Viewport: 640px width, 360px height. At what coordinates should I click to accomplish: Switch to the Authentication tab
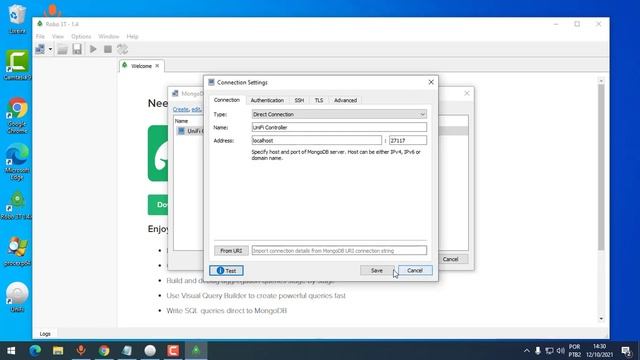click(x=267, y=100)
